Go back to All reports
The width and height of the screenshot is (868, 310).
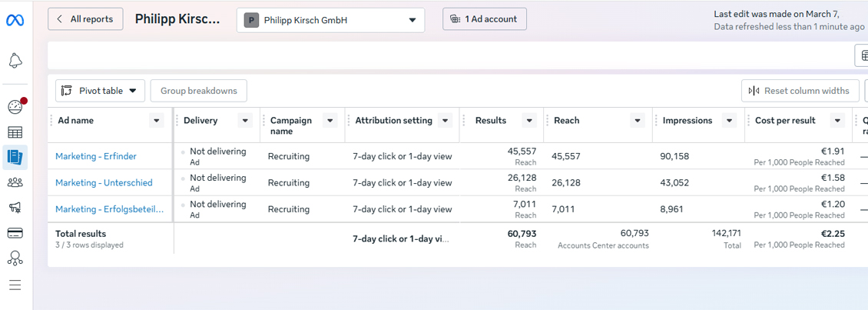pyautogui.click(x=85, y=19)
